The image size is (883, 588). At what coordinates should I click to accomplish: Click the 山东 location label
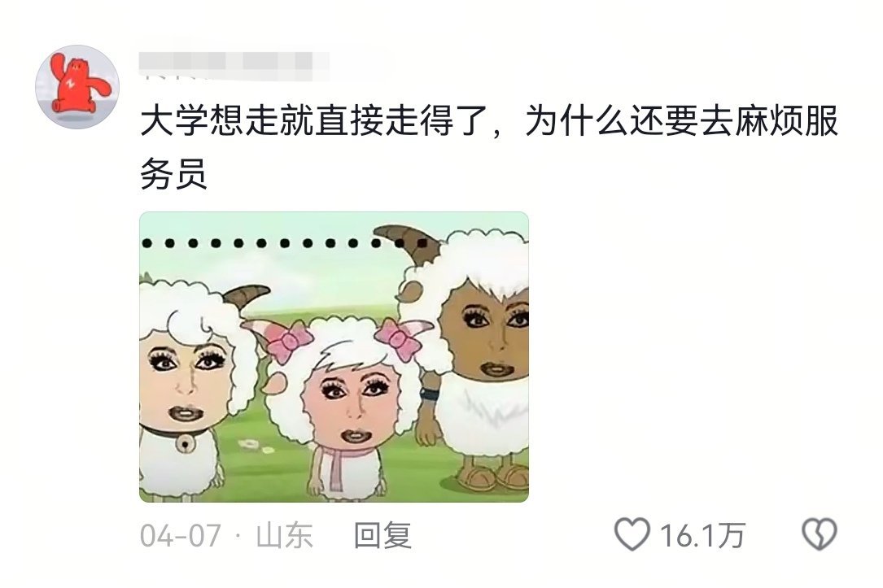tap(284, 535)
